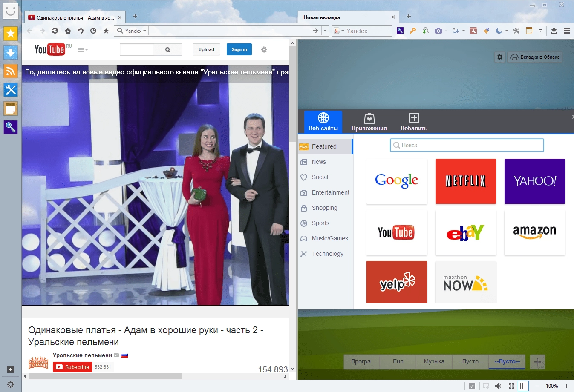Open the YouTube guide menu dropdown

83,50
